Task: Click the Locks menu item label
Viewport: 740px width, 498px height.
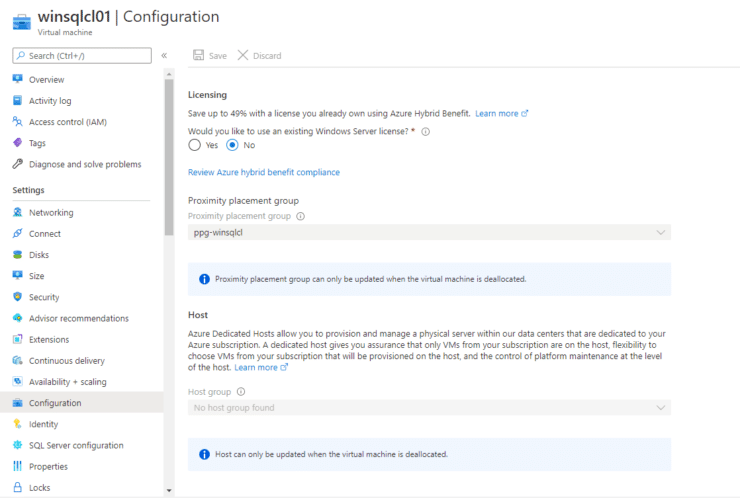Action: pos(40,488)
